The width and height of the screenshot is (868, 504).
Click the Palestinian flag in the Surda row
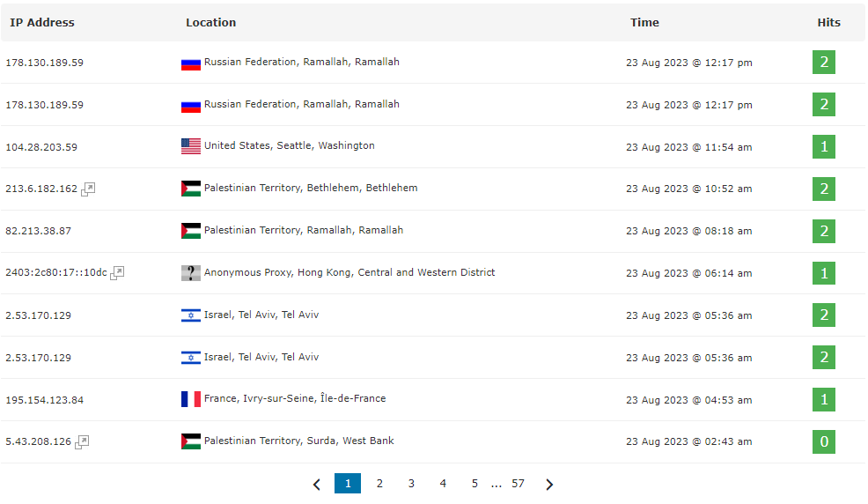pos(191,441)
